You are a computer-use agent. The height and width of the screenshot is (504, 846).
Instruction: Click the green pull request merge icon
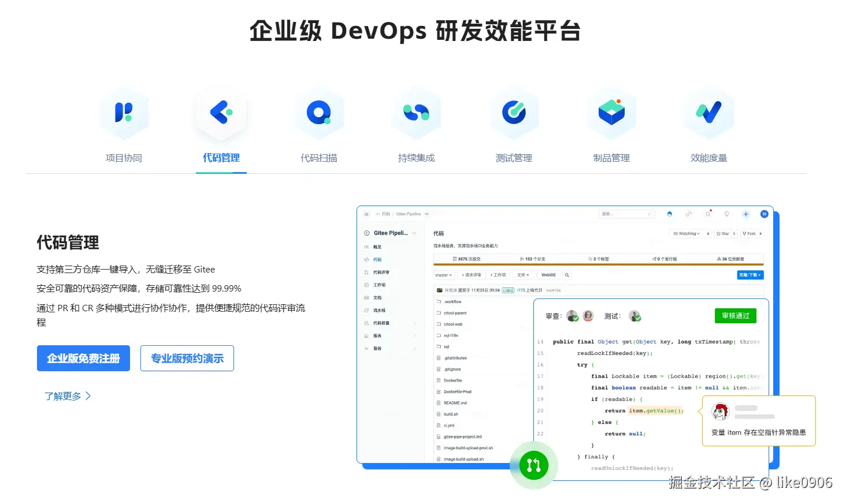click(x=534, y=465)
